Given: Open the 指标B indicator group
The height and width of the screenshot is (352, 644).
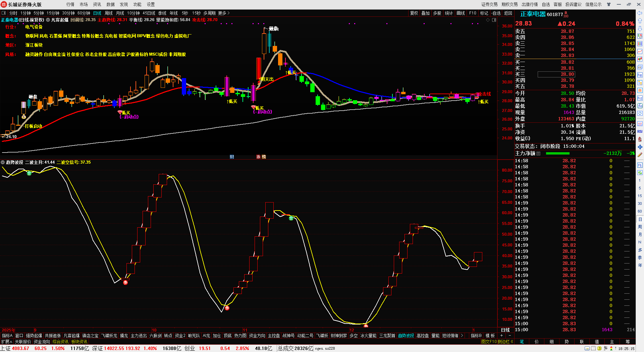Looking at the screenshot, I should point(476,336).
